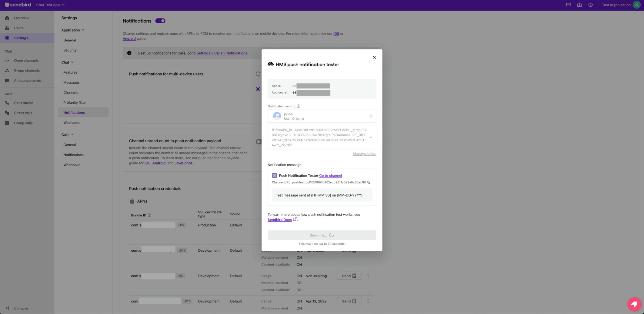
Task: Open Channels settings
Action: tap(71, 92)
